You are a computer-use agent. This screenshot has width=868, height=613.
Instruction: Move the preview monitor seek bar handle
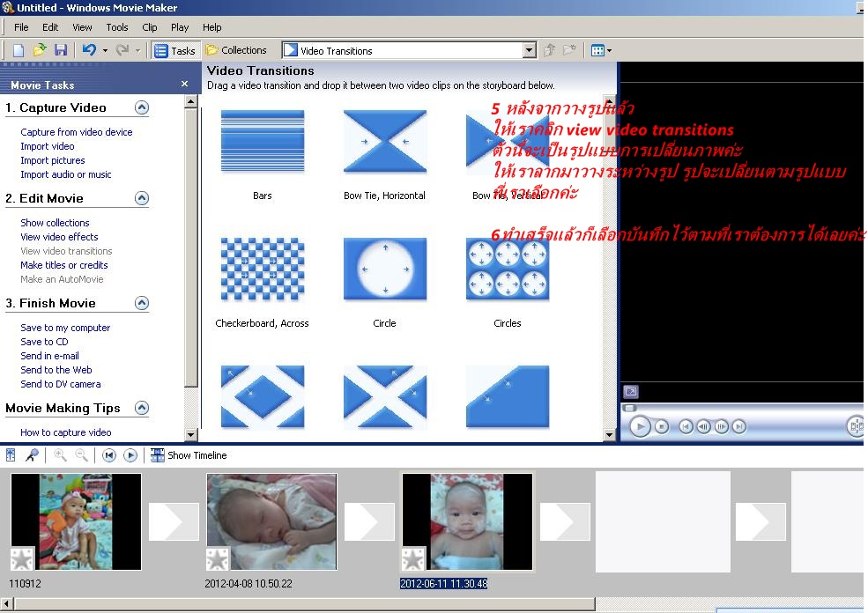point(630,409)
